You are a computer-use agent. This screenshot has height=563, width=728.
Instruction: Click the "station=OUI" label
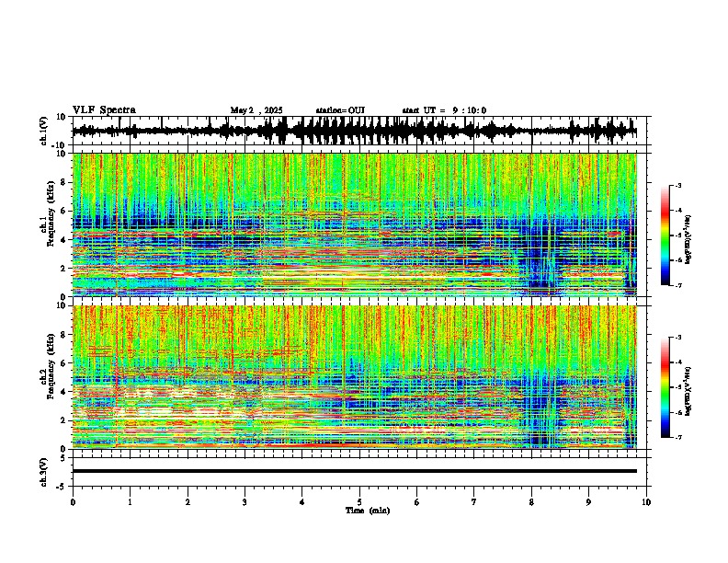click(340, 110)
